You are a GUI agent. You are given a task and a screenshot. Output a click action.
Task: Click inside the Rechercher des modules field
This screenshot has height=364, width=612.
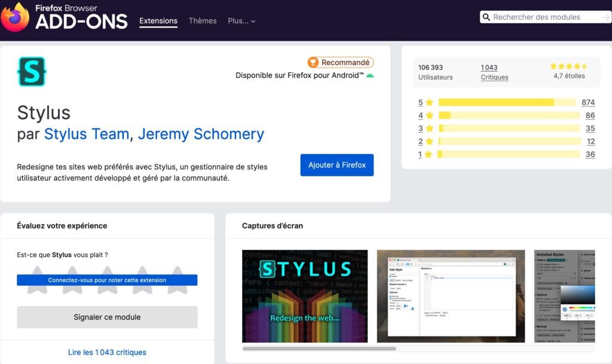tap(544, 17)
